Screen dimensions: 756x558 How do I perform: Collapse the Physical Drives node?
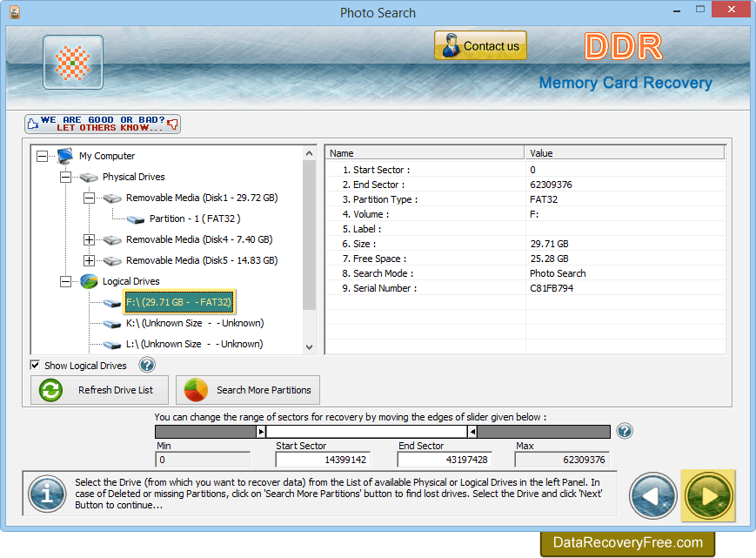[x=65, y=177]
